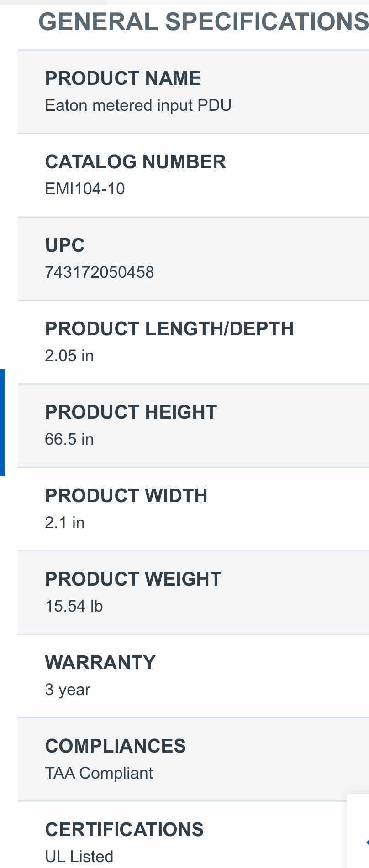Screen dimensions: 369x868
Task: Click the blue vertical tab on left edge
Action: [x=2, y=422]
